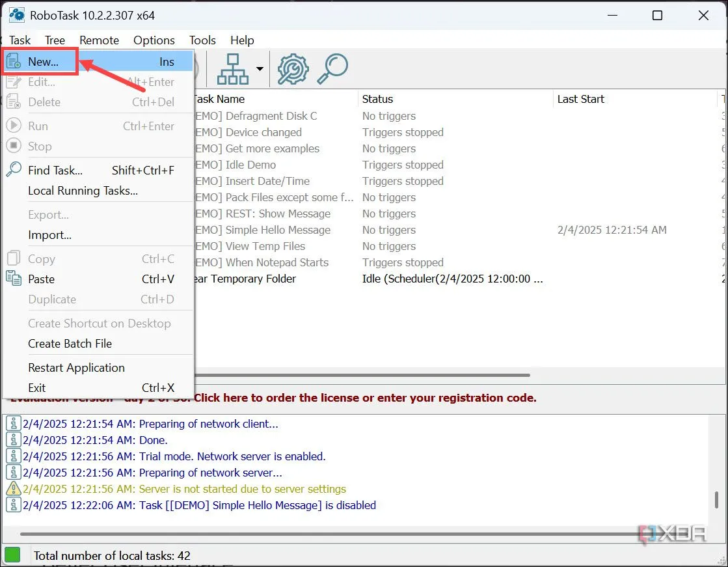The width and height of the screenshot is (728, 567).
Task: Click the Idle (Scheduler status cell
Action: (452, 279)
